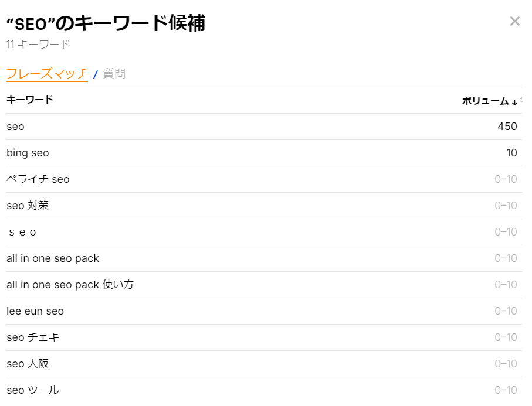Close the SEO keyword suggestions dialog
Image resolution: width=532 pixels, height=406 pixels.
coord(514,21)
